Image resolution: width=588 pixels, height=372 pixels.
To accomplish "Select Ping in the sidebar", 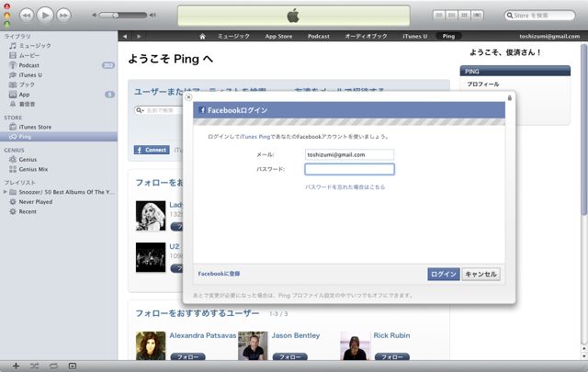I will (x=59, y=137).
